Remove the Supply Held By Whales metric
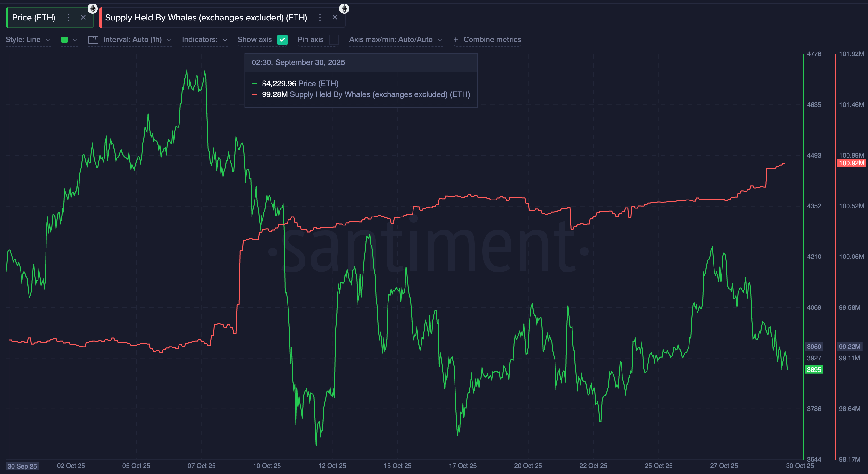 [335, 17]
